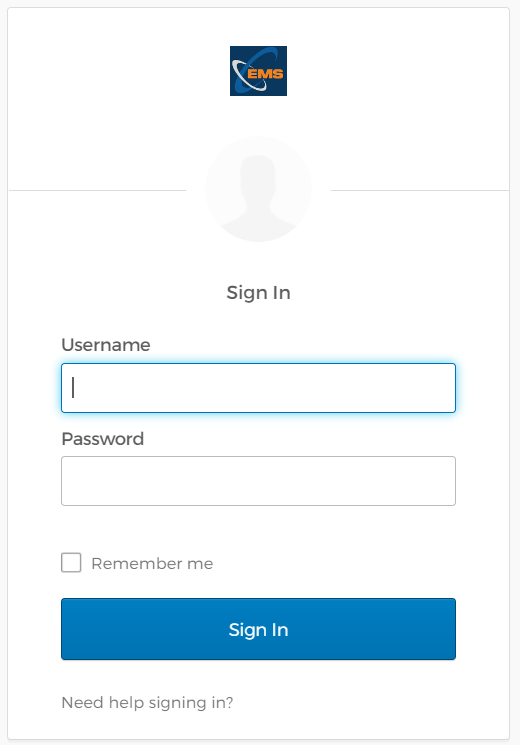Click the orange EMS lettering in logo
Screen dimensions: 520x748
coord(265,74)
